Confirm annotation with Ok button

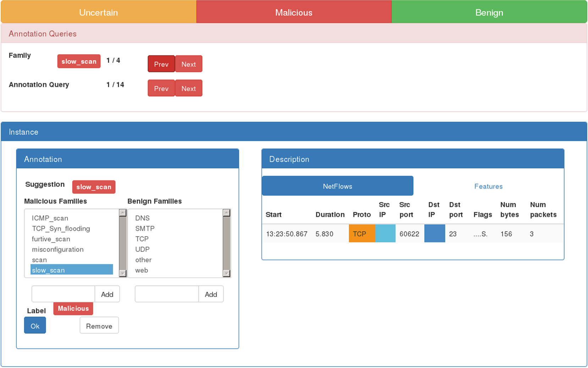35,325
